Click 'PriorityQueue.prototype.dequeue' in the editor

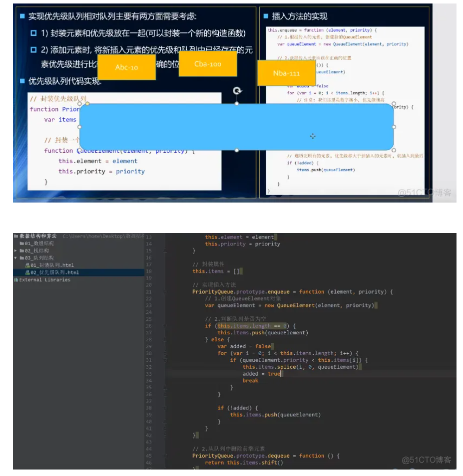tap(241, 456)
